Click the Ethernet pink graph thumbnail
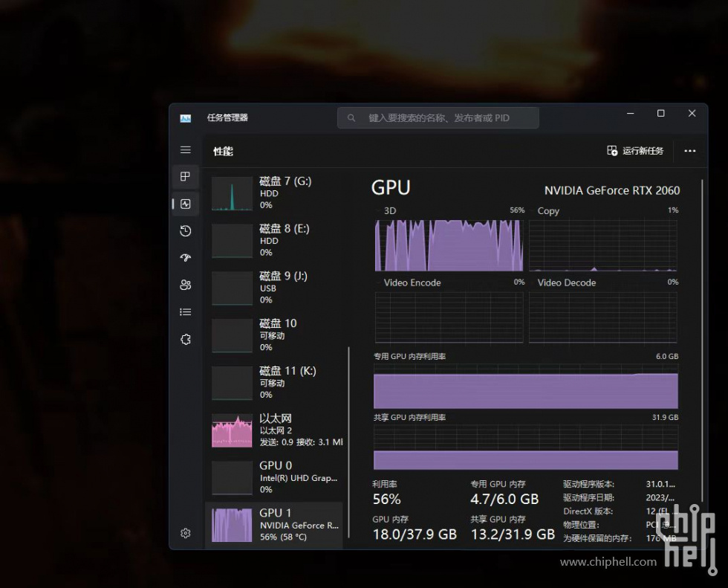The image size is (728, 588). pos(232,430)
